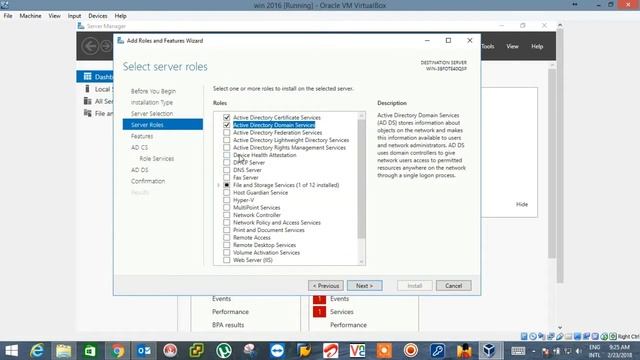Click Server Manager back arrow button

coord(90,46)
